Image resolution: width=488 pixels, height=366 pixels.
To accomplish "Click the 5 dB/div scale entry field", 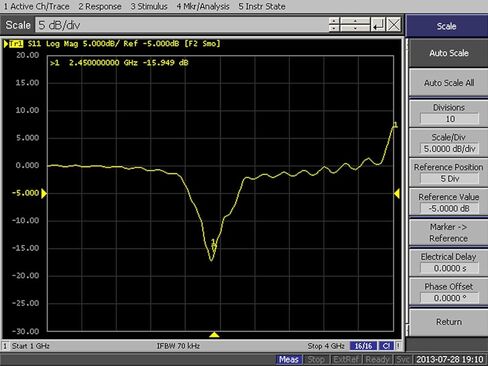I will click(x=182, y=25).
